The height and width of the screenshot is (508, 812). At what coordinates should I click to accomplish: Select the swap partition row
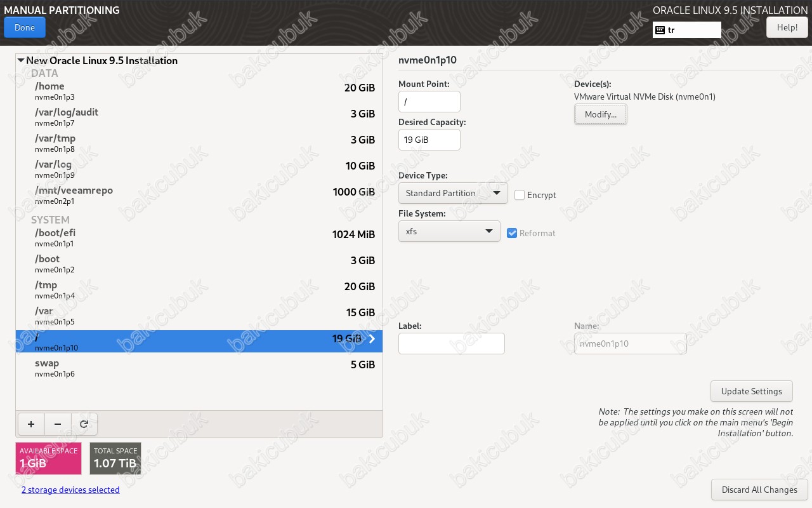pos(199,368)
